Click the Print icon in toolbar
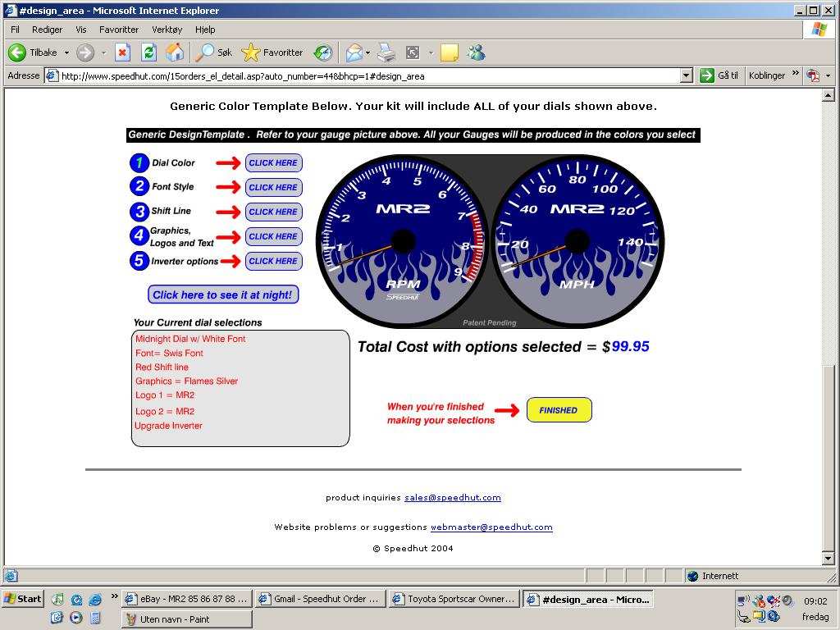 click(x=386, y=52)
